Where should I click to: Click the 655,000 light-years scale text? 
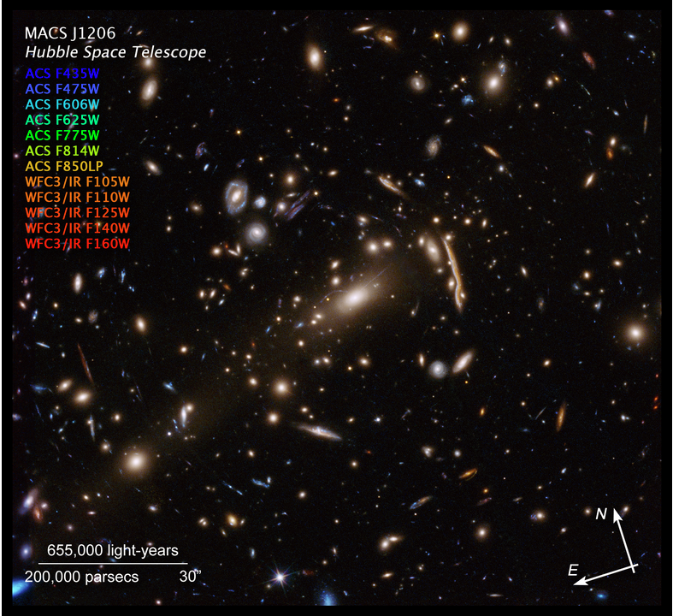(112, 550)
